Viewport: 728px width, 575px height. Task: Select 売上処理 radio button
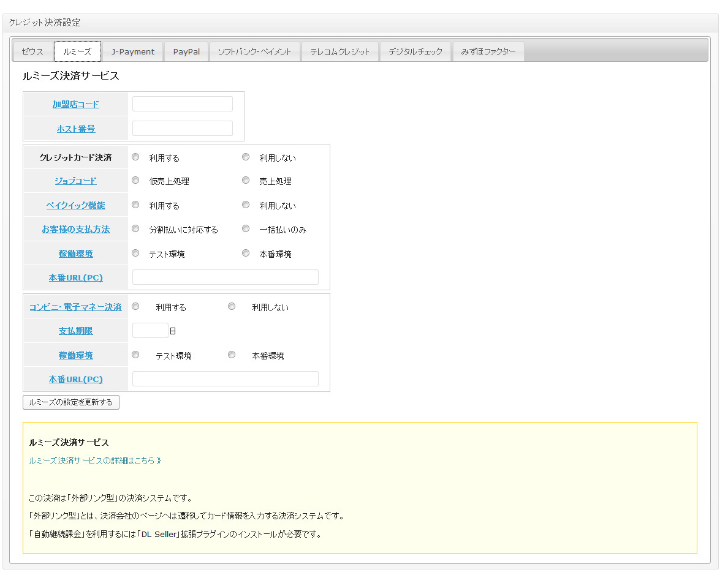246,181
